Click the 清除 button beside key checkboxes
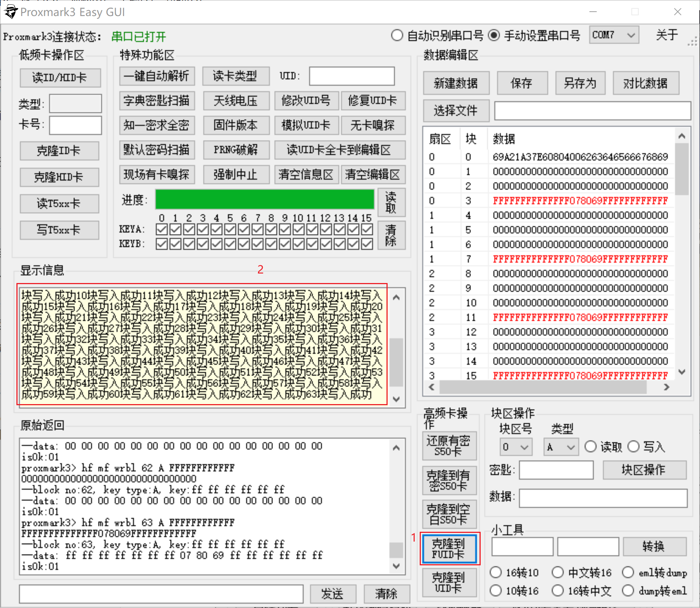 tap(391, 235)
